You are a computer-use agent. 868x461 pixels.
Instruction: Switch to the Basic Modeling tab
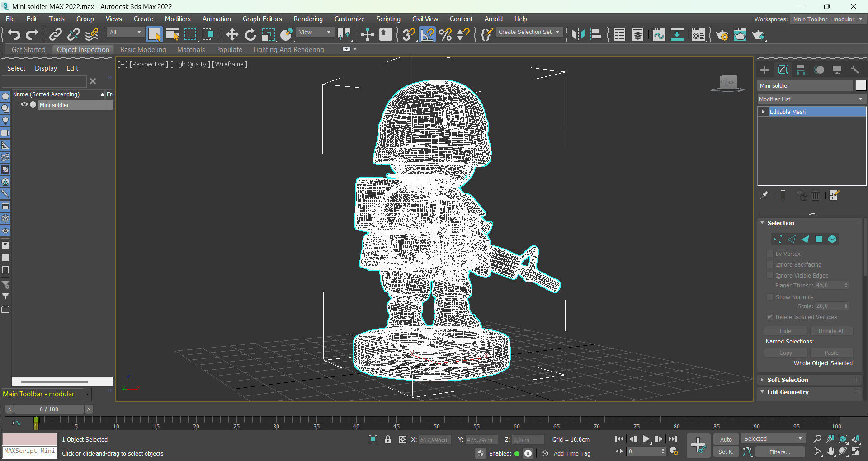pos(143,50)
